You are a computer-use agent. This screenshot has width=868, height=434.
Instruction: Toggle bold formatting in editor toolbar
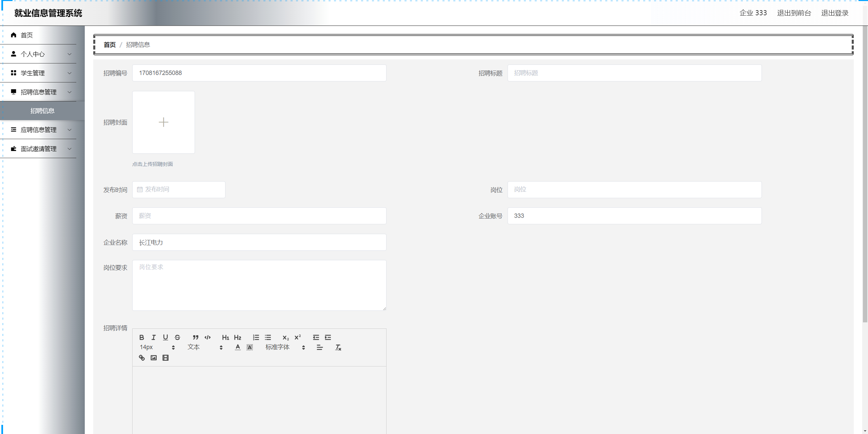tap(142, 337)
